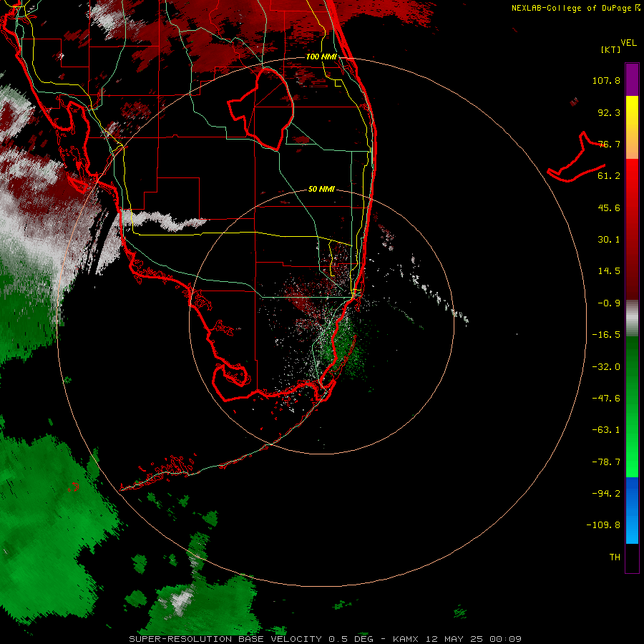Screen dimensions: 644x644
Task: Click the 100 NMI range ring label
Action: coord(321,57)
